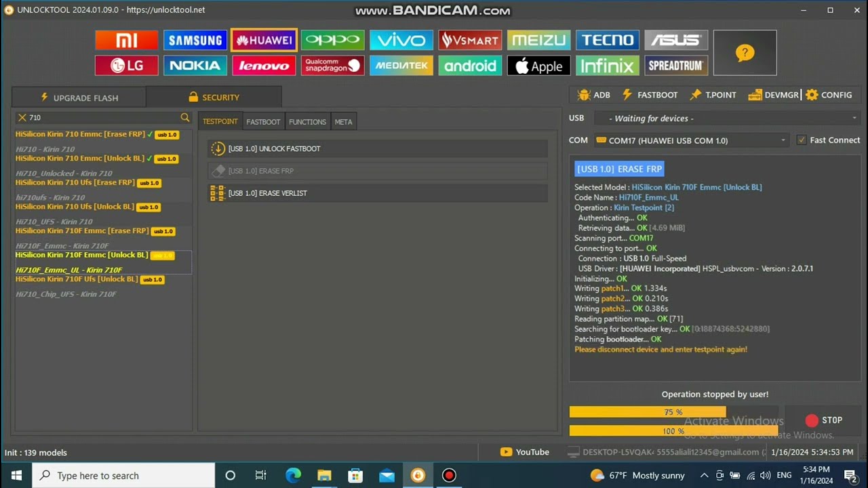Open the FASTBOOT tool button in the toolbar
The image size is (868, 488).
[x=650, y=95]
